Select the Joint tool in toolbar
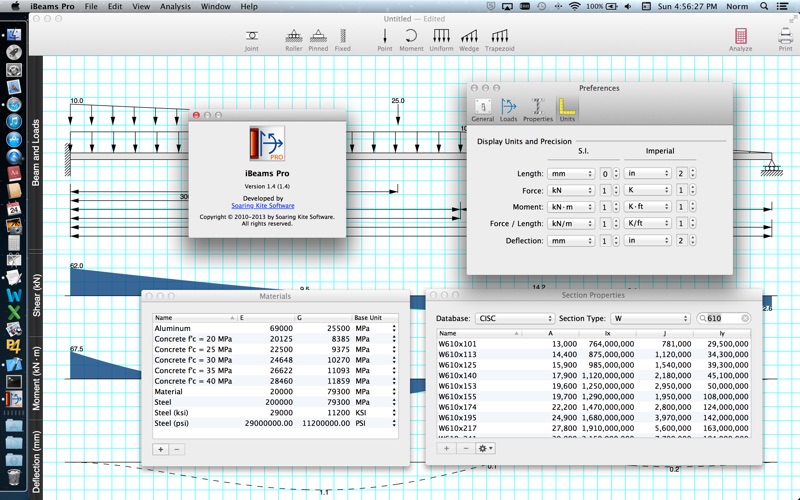Viewport: 800px width, 500px height. tap(251, 39)
